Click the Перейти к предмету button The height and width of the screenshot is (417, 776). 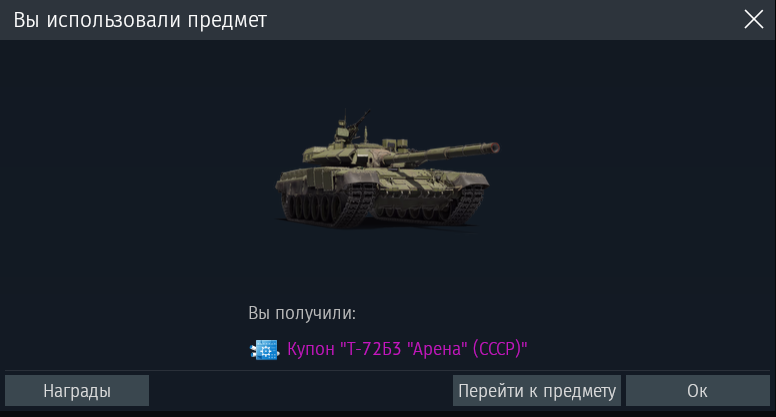click(x=536, y=391)
